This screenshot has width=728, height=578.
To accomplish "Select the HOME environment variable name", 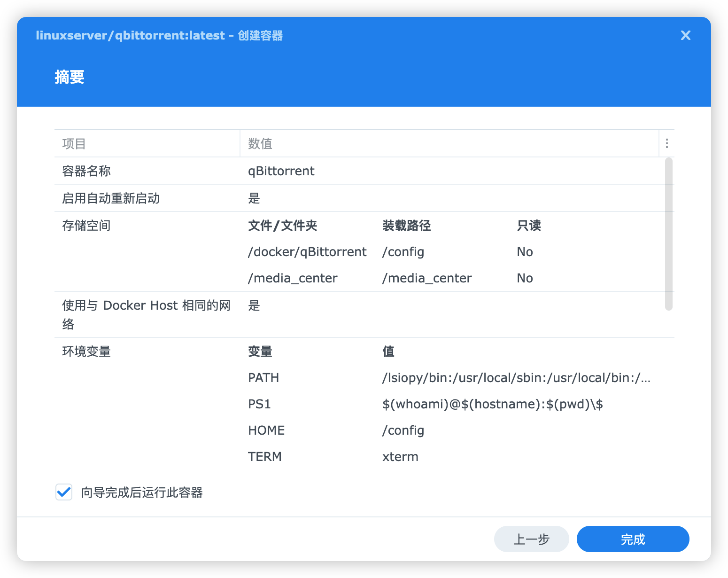I will pyautogui.click(x=266, y=430).
